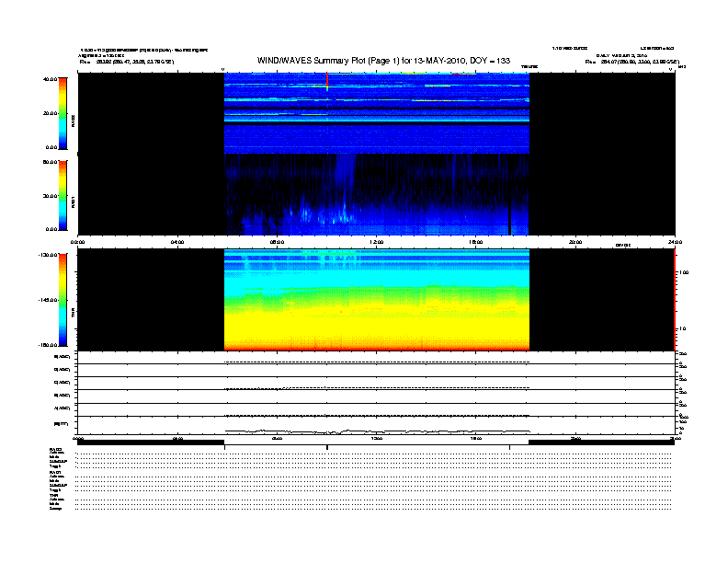The image size is (728, 563).
Task: Select the 20.00 label on RAD2 scale
Action: click(x=50, y=113)
